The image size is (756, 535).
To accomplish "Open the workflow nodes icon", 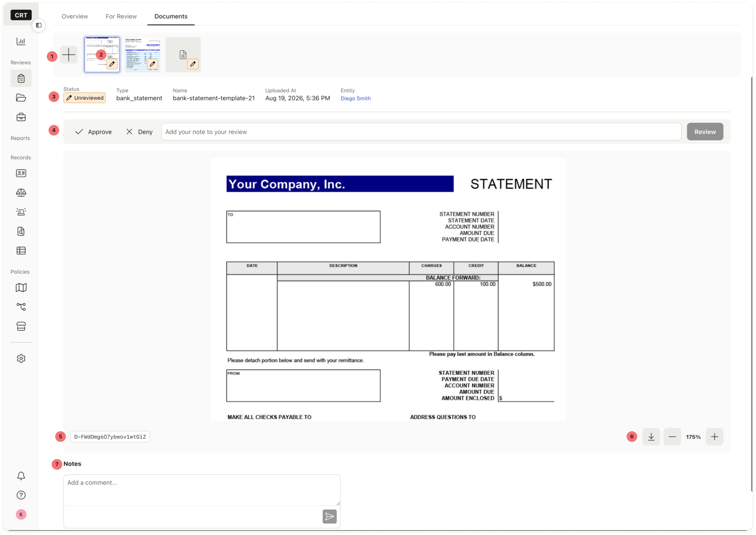I will click(x=21, y=307).
